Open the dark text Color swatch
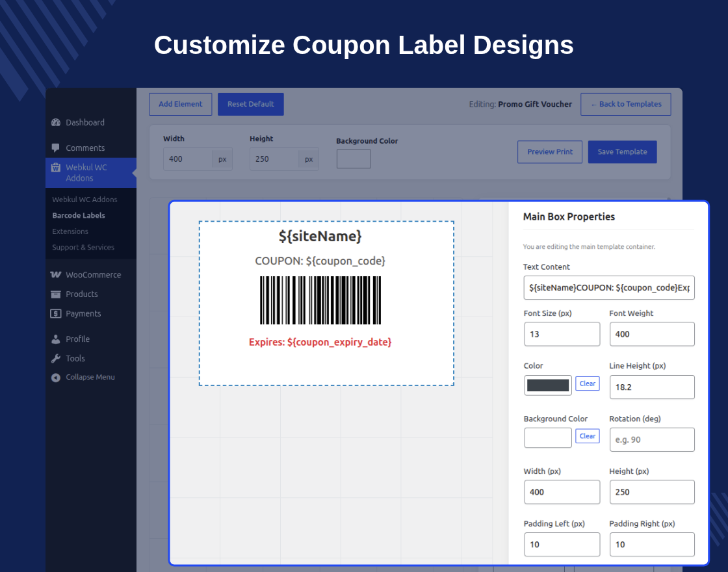Screen dimensions: 728x572 tap(548, 385)
